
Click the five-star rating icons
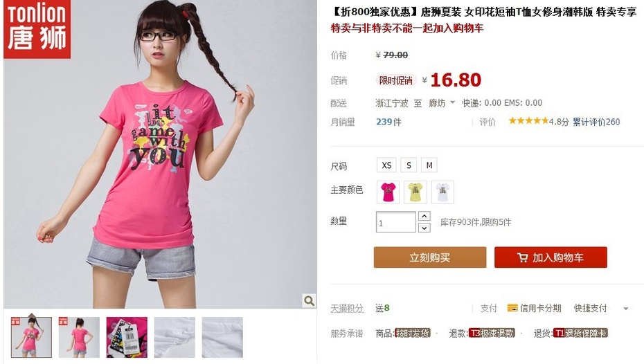528,120
